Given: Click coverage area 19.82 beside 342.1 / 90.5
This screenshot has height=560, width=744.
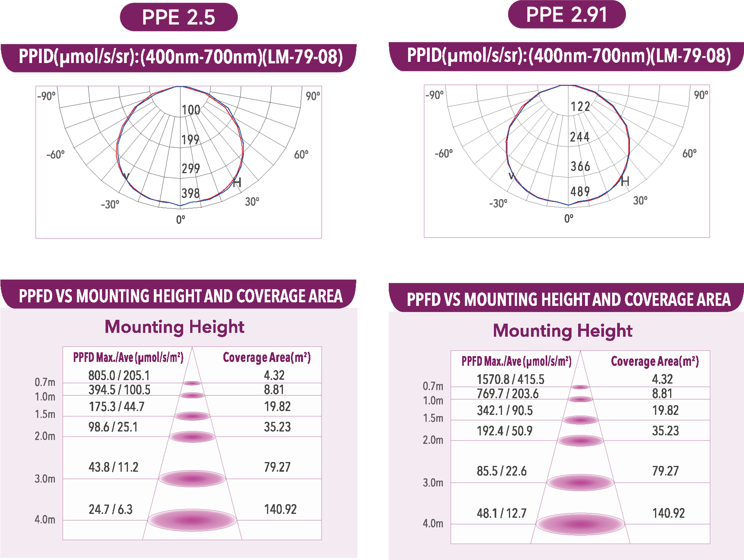Looking at the screenshot, I should coord(665,410).
